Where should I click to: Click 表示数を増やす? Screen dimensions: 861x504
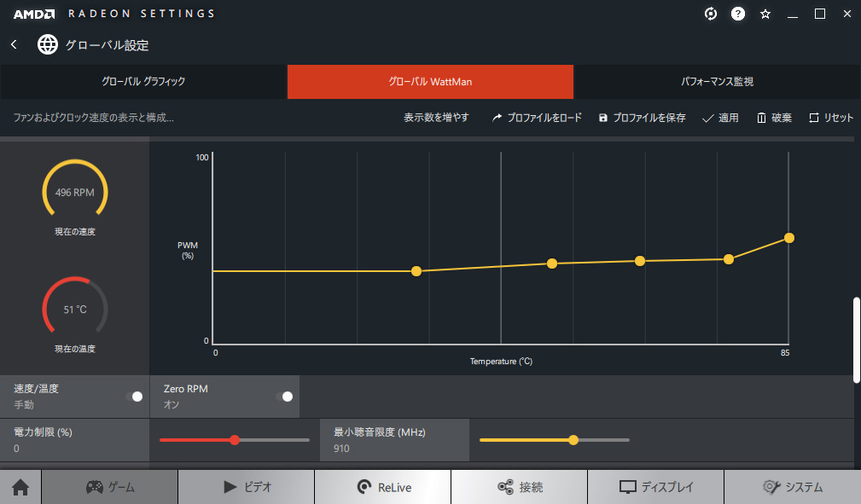pyautogui.click(x=436, y=118)
